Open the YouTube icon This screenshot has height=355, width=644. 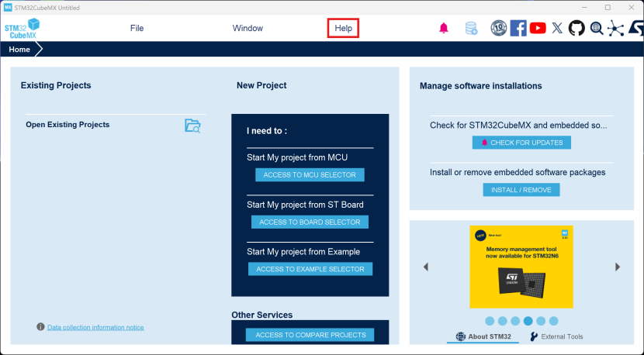pos(538,28)
